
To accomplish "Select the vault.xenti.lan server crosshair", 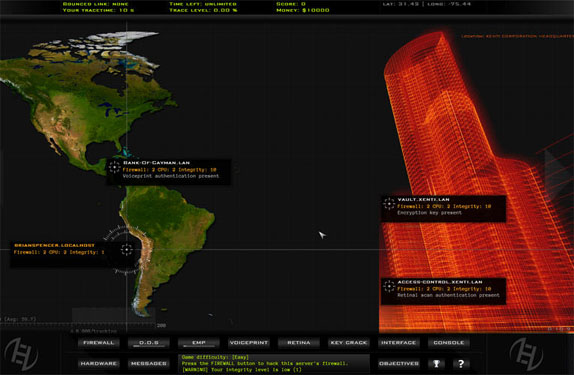I will (389, 204).
